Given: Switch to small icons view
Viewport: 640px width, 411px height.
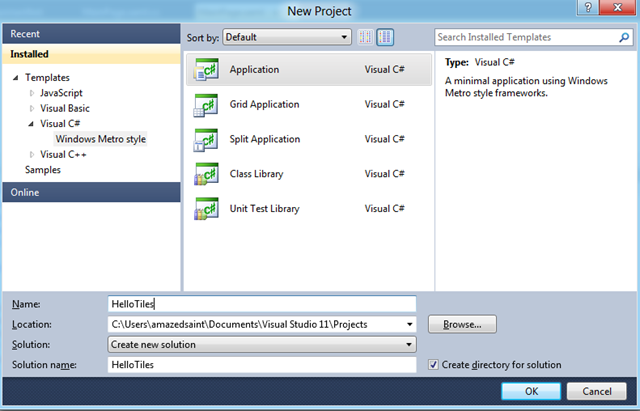Looking at the screenshot, I should pos(365,37).
